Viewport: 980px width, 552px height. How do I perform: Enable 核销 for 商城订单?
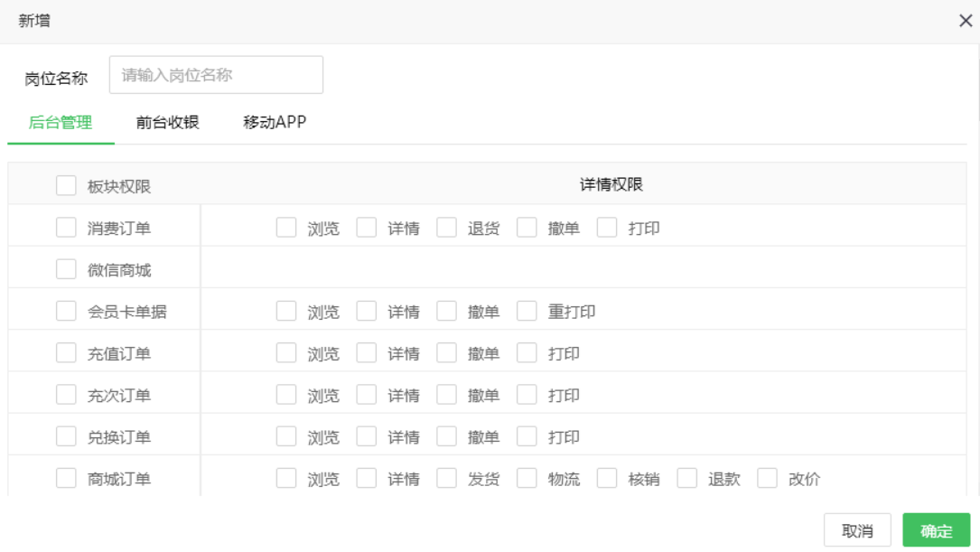pos(607,478)
